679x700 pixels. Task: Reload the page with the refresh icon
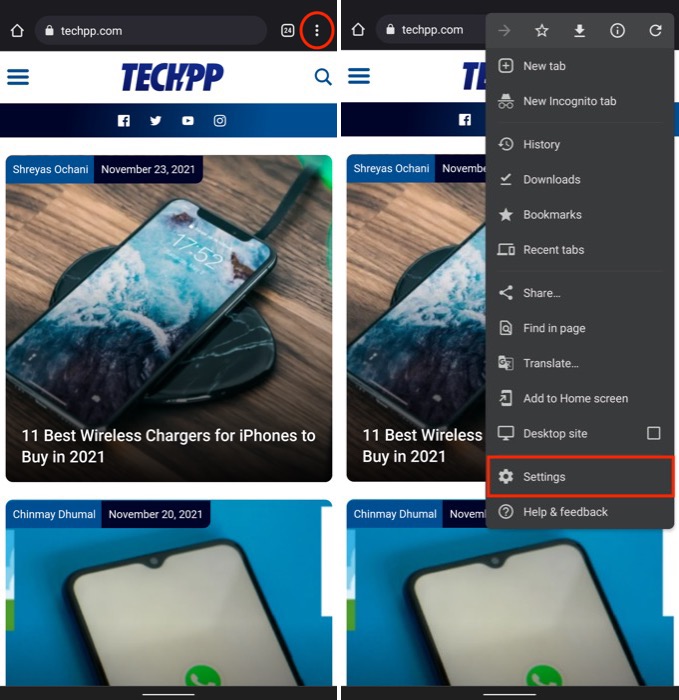(655, 31)
